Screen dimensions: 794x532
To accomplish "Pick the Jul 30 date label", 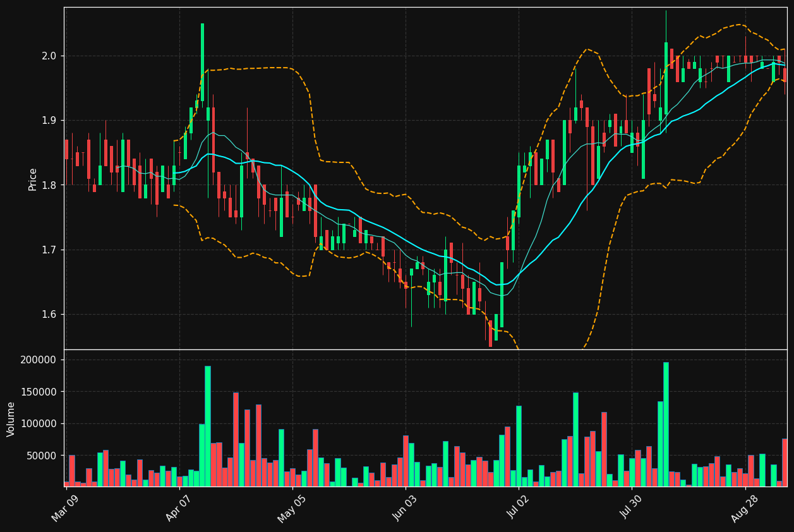I will coord(631,507).
